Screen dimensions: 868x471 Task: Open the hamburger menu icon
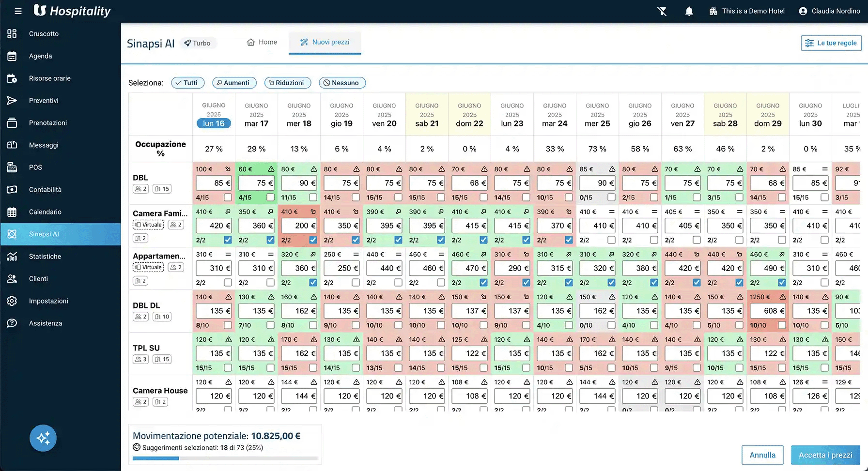click(x=18, y=11)
